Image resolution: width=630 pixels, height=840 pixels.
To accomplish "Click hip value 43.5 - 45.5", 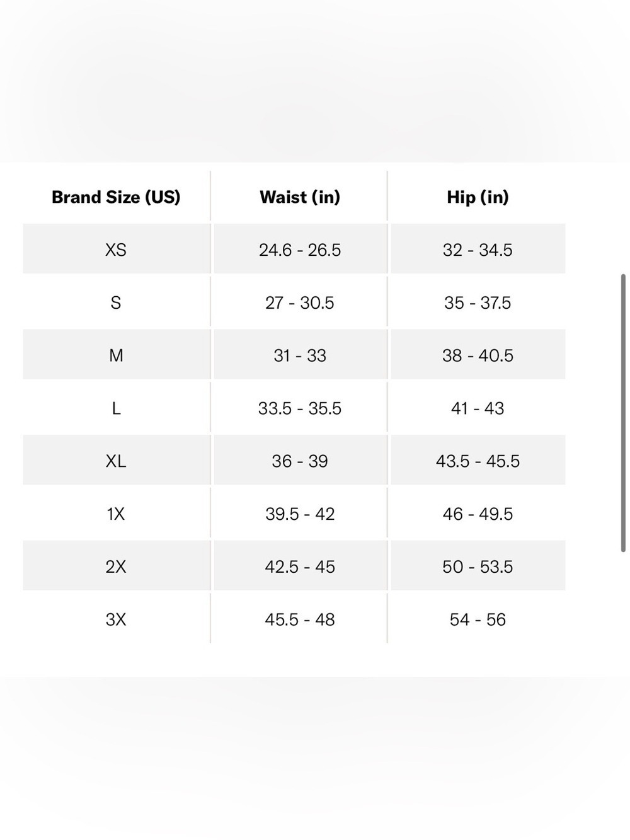I will [x=478, y=461].
